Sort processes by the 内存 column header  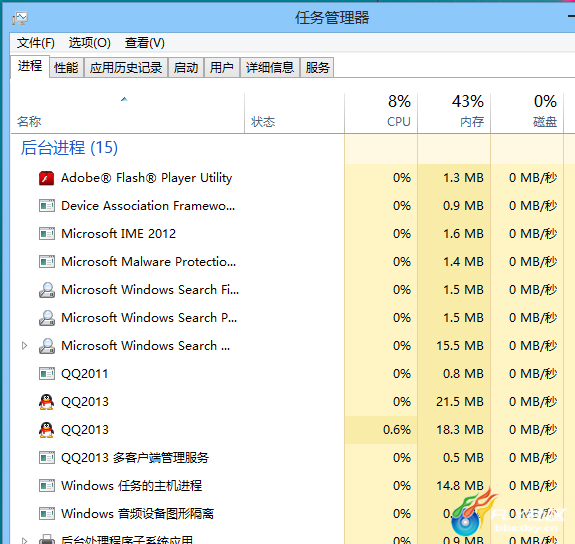pyautogui.click(x=454, y=112)
